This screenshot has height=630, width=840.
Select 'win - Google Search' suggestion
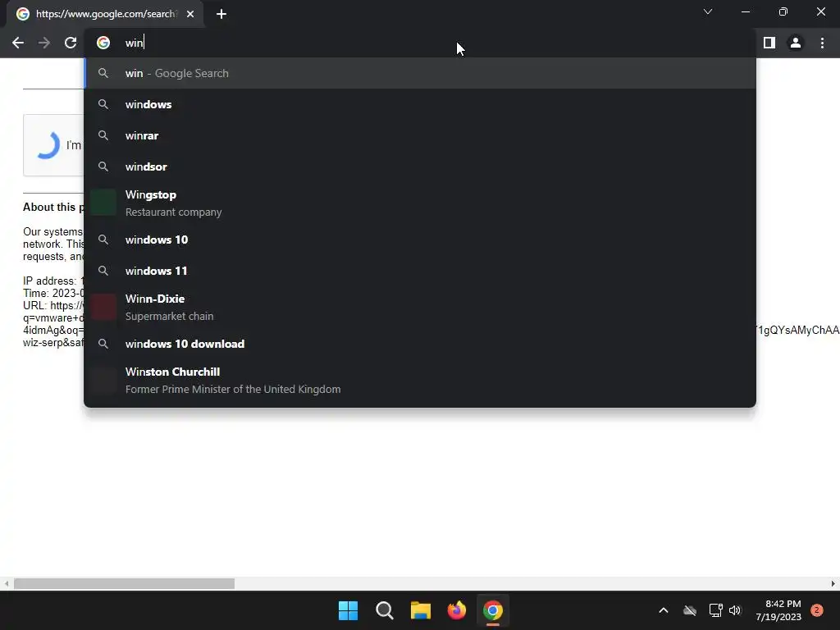point(420,73)
